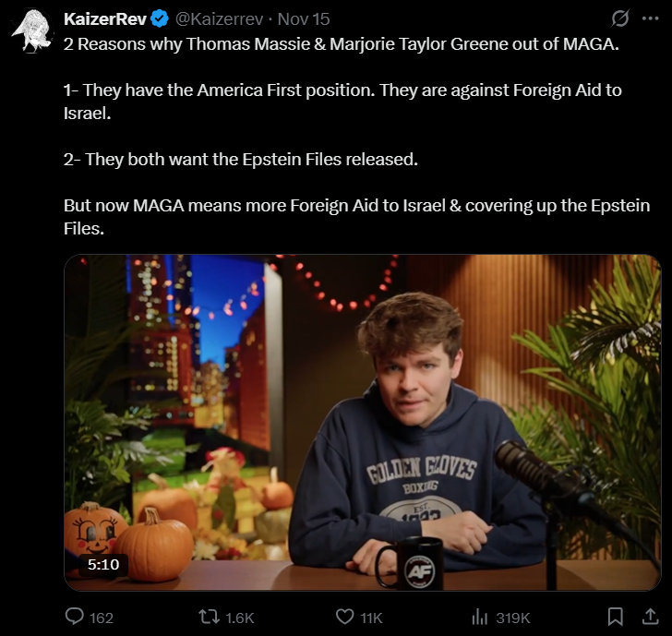
Task: Open the @Kaizerrev handle link
Action: [x=219, y=18]
